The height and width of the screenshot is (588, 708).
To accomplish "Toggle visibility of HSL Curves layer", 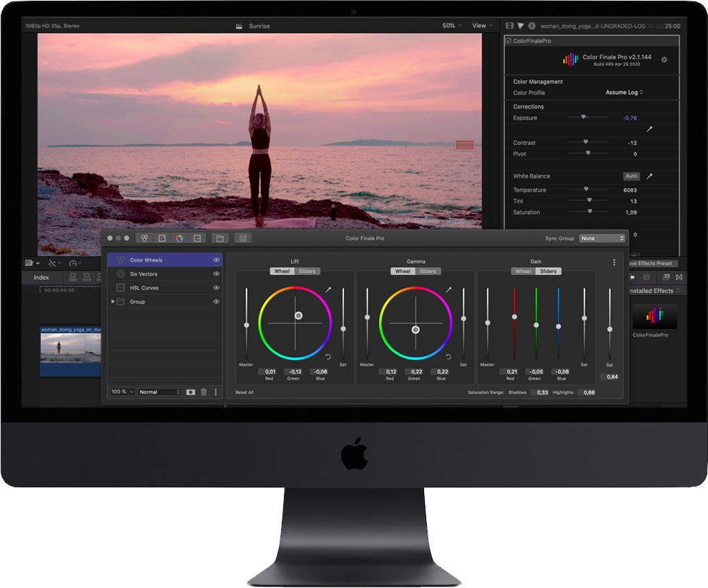I will 217,288.
